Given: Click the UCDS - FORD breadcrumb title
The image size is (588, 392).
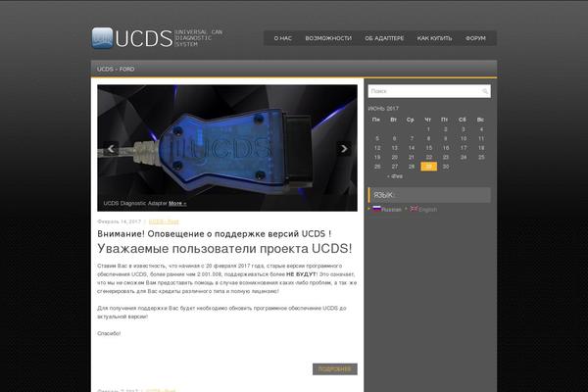Looking at the screenshot, I should coord(116,69).
